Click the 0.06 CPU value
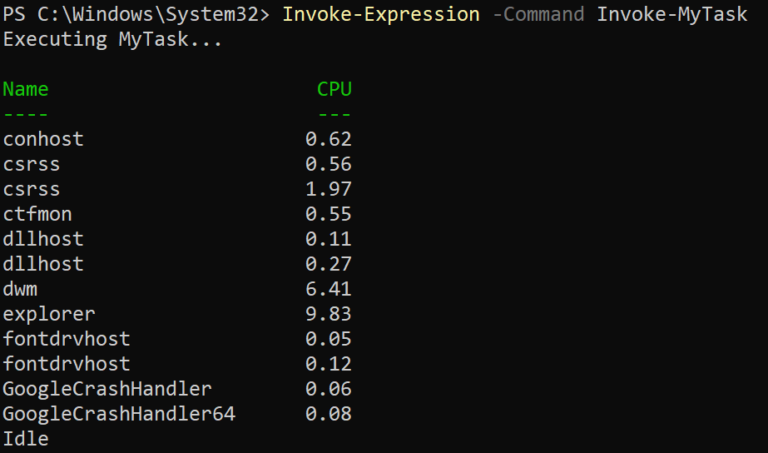Image resolution: width=768 pixels, height=453 pixels. pyautogui.click(x=328, y=389)
